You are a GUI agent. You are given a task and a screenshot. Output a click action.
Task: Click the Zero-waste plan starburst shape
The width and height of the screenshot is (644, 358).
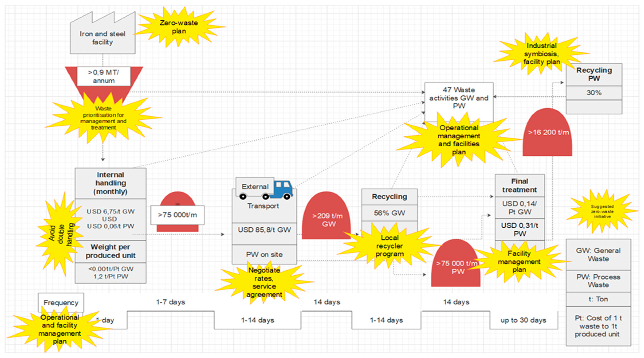click(179, 27)
